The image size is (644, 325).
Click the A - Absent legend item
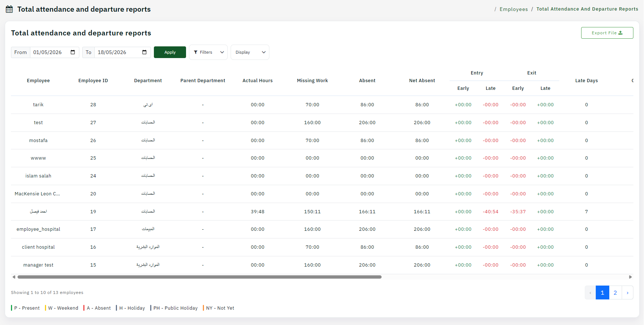[x=97, y=308]
